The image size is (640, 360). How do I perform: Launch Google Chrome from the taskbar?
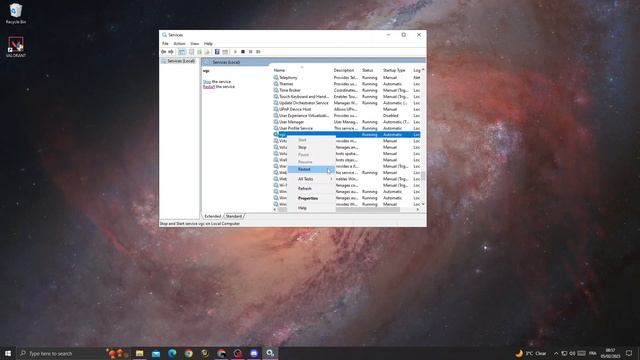click(x=189, y=353)
